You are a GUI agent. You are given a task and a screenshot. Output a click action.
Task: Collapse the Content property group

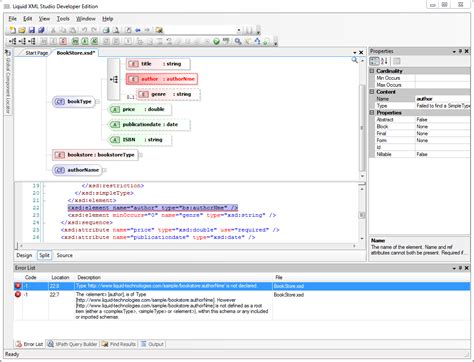[x=372, y=92]
